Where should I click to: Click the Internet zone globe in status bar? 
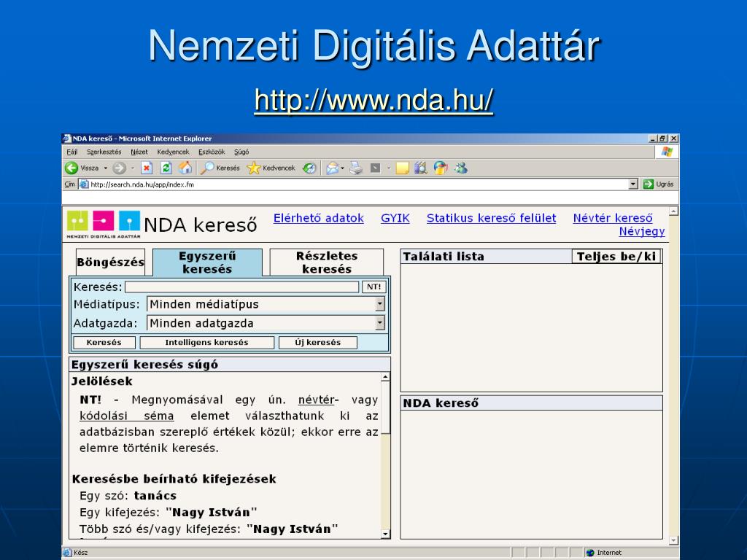[591, 553]
